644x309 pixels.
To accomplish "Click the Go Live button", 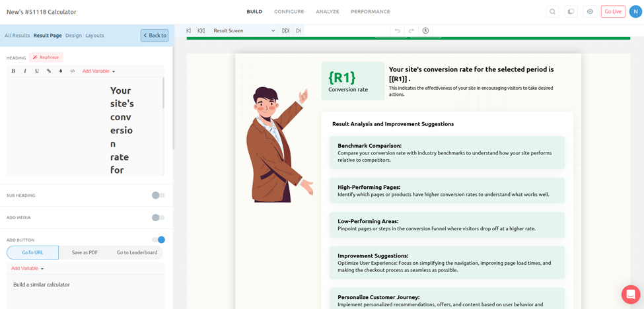I will tap(612, 12).
